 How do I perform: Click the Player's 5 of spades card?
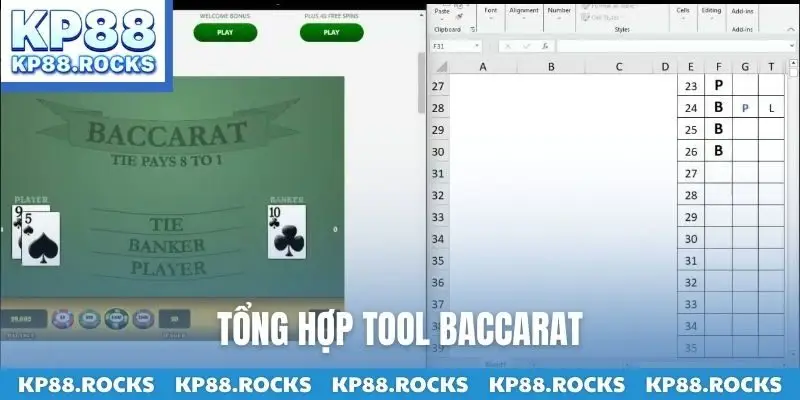pyautogui.click(x=41, y=239)
